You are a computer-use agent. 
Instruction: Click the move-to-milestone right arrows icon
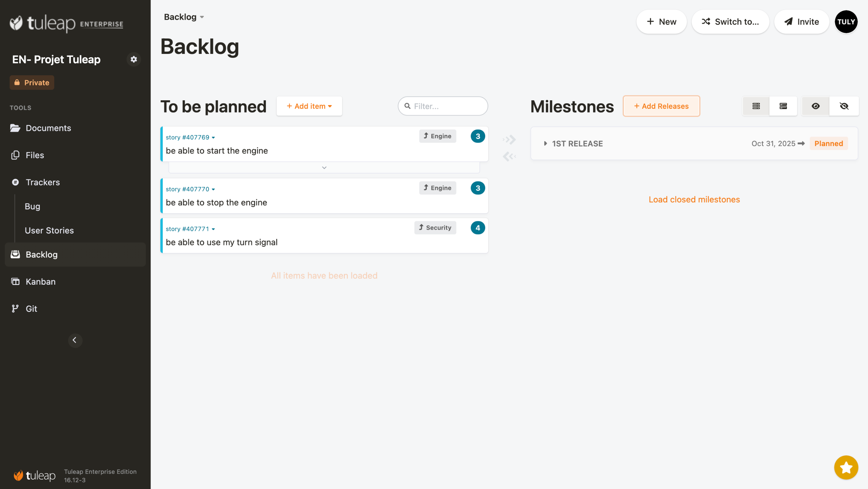tap(509, 139)
